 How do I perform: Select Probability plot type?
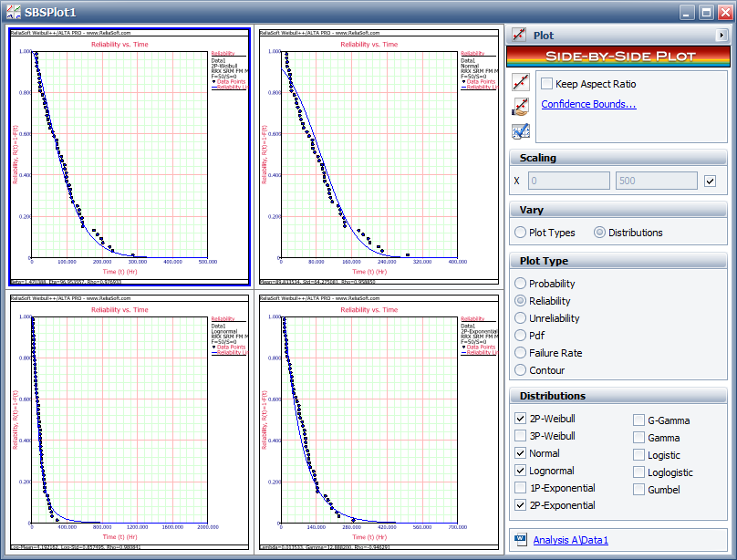point(521,284)
